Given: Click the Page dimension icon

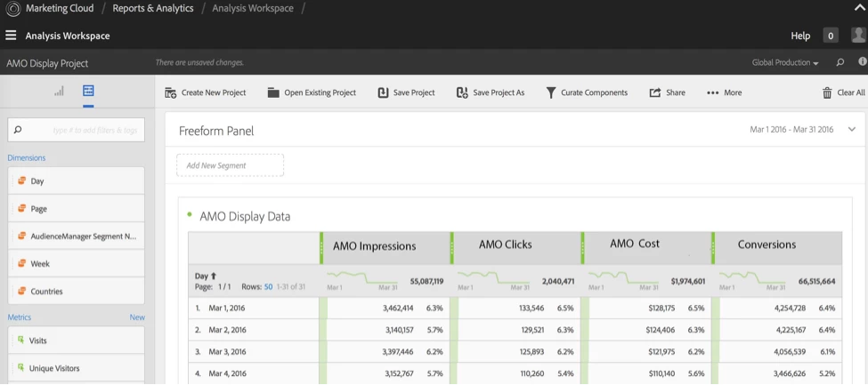Looking at the screenshot, I should pos(22,209).
